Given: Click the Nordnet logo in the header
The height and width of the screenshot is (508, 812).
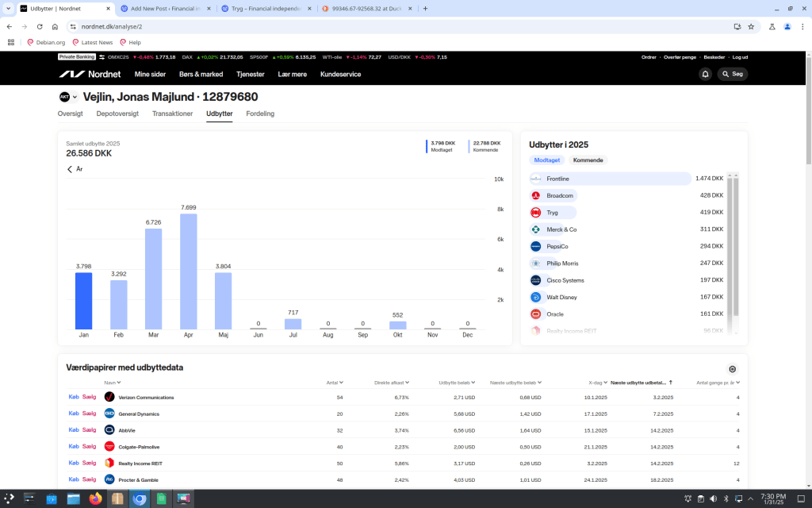Looking at the screenshot, I should click(90, 74).
